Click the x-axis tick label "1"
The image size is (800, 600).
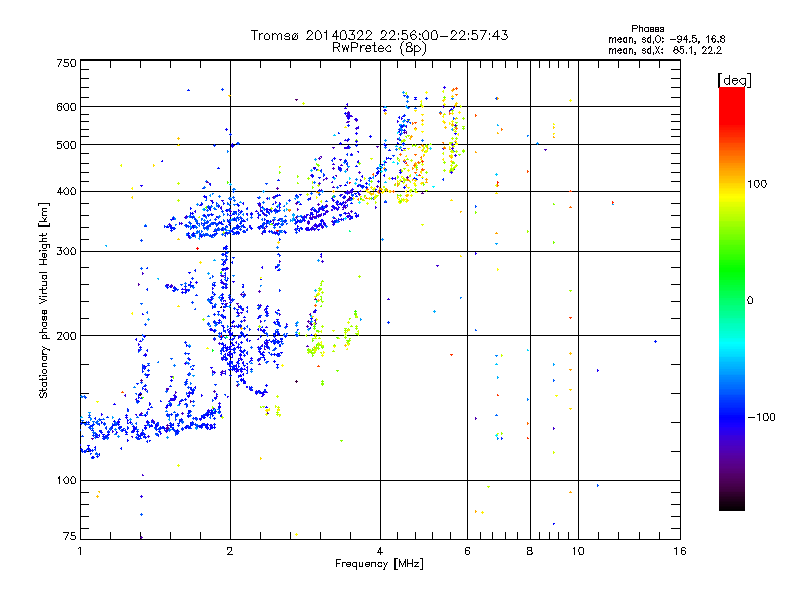pyautogui.click(x=80, y=551)
